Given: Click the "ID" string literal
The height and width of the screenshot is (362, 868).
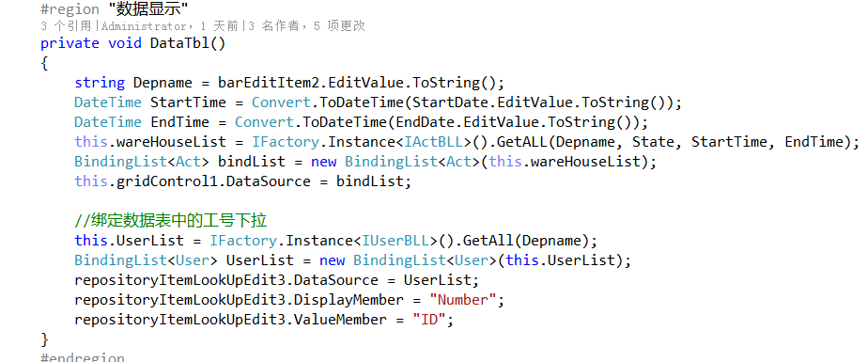Looking at the screenshot, I should click(429, 320).
